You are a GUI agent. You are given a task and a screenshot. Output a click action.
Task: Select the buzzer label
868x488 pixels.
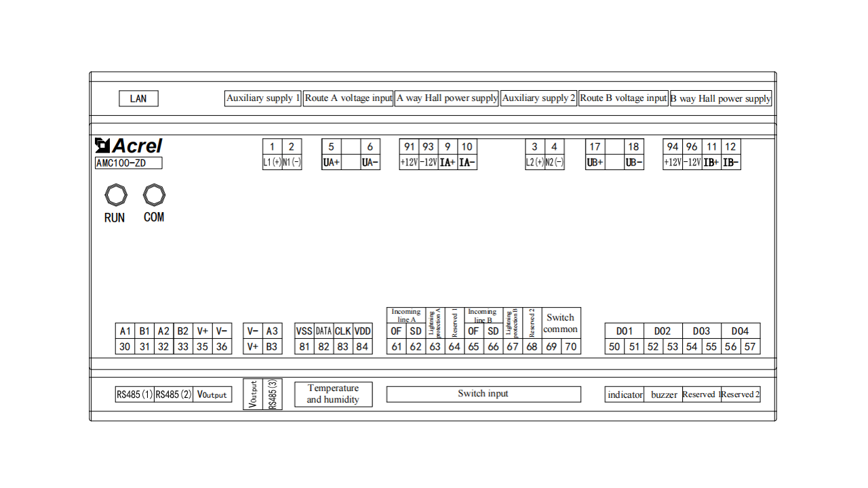(663, 394)
